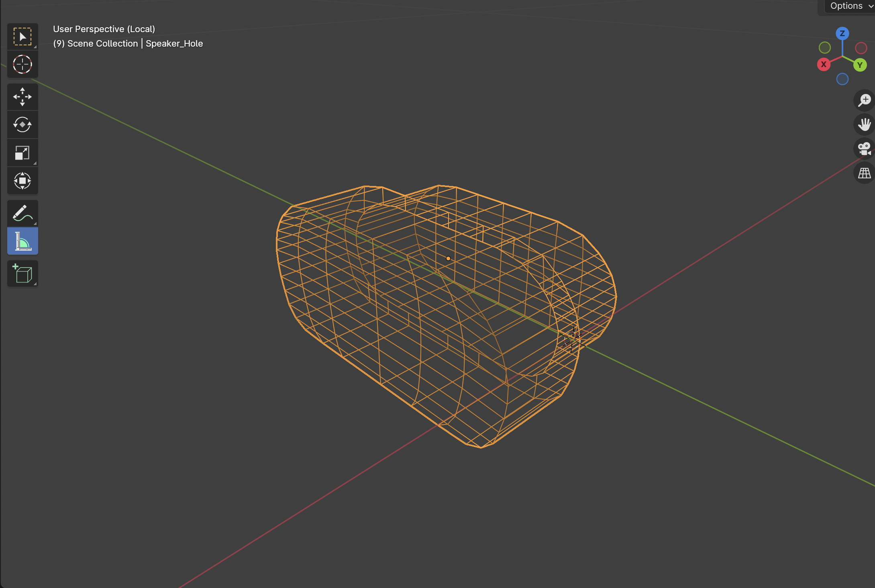This screenshot has height=588, width=875.
Task: Select the Scale tool
Action: click(x=22, y=153)
